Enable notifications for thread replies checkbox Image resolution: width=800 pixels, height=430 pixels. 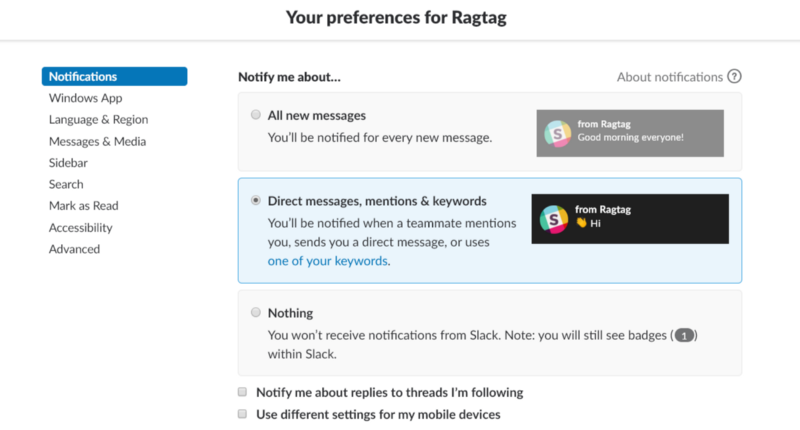point(242,392)
